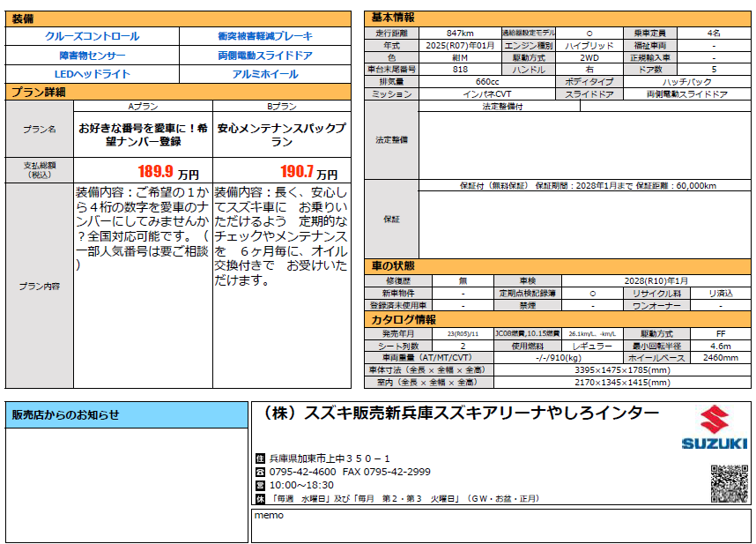756x544 pixels.
Task: Click the dealer name スズキアリーナやしろインター
Action: [458, 414]
